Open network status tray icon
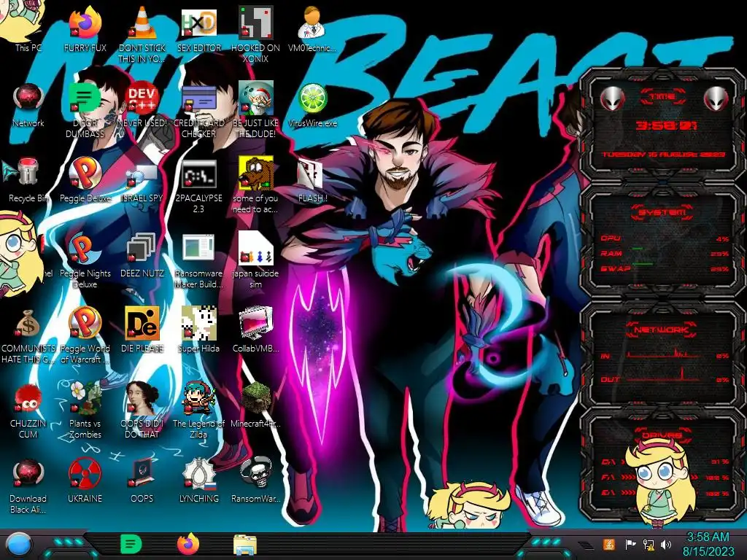Viewport: 747px width, 560px height. pos(649,544)
